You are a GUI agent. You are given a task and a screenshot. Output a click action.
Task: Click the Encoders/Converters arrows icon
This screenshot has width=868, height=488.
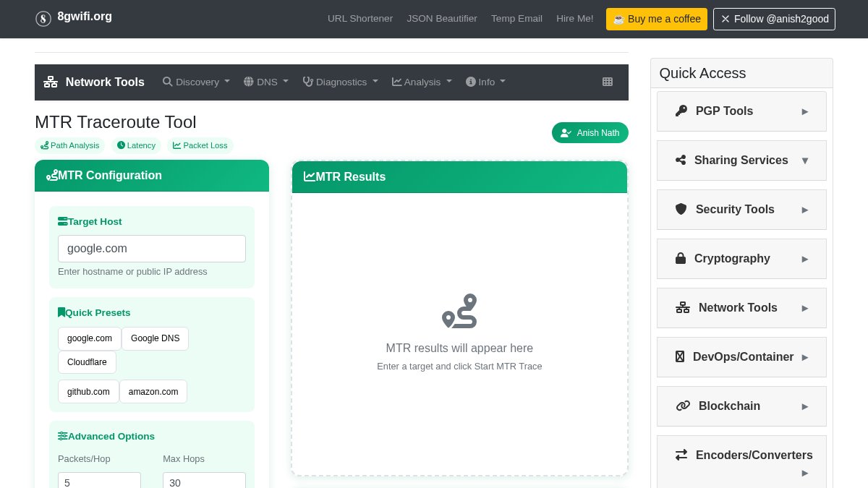click(681, 455)
